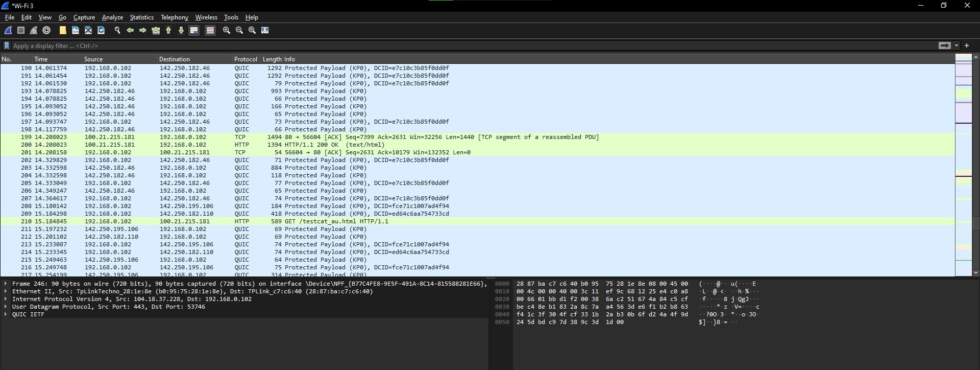The width and height of the screenshot is (980, 370).
Task: Go back to previous packet in history
Action: 130,31
